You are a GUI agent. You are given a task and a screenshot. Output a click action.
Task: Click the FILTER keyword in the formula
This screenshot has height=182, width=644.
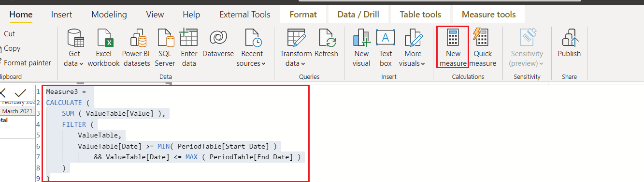click(74, 124)
